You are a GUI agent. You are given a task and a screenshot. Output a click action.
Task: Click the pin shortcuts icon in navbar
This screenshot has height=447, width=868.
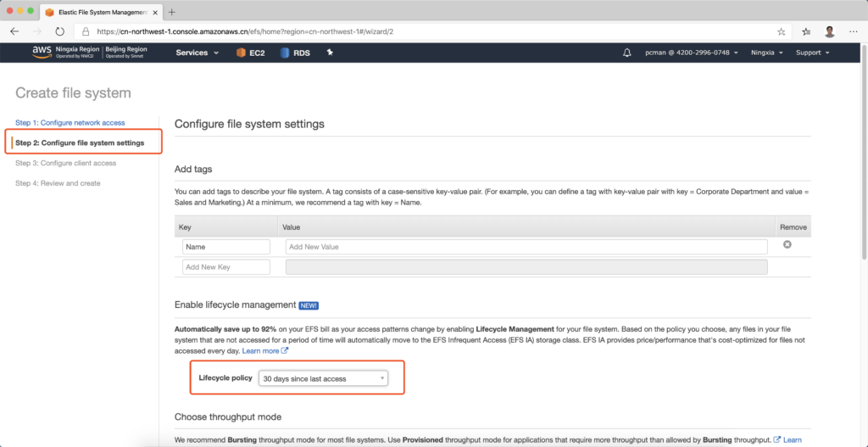[x=330, y=53]
